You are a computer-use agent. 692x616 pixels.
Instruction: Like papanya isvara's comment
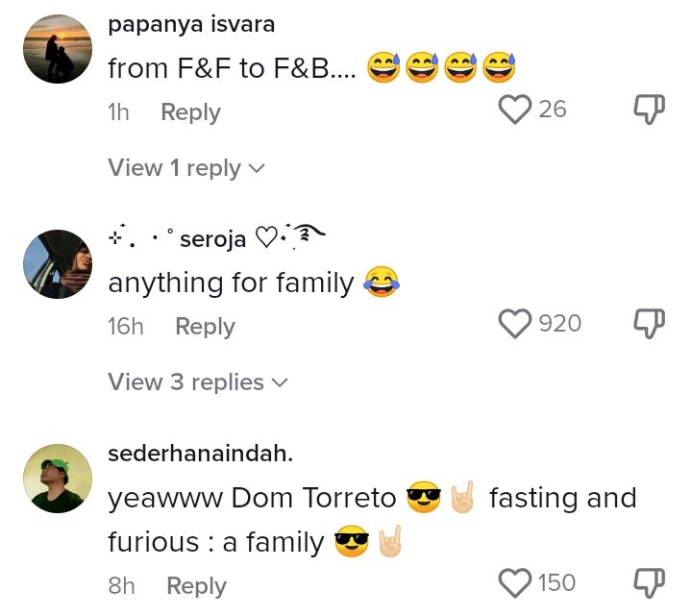pyautogui.click(x=515, y=110)
